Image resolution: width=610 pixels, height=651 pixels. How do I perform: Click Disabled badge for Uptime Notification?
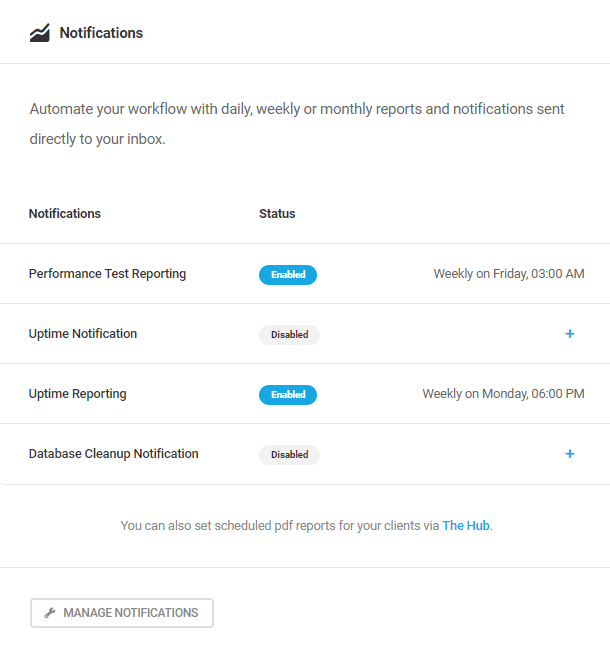coord(289,335)
